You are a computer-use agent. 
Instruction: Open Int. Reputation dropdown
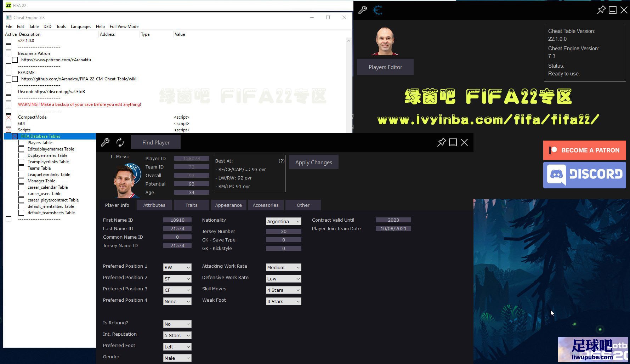[177, 335]
